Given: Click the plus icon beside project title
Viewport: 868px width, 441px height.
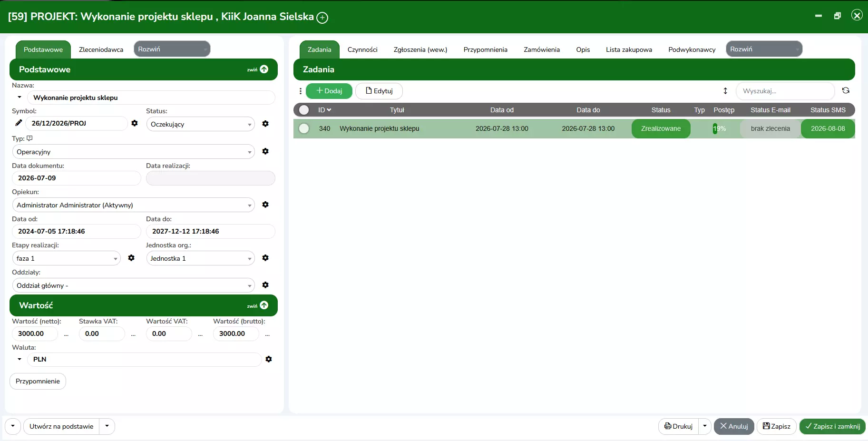Looking at the screenshot, I should (x=322, y=18).
